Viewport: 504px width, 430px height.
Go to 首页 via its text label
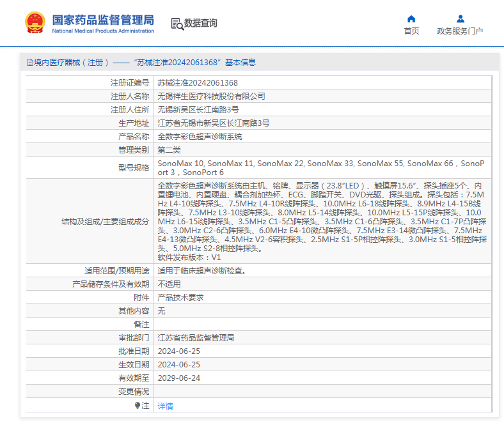[411, 31]
